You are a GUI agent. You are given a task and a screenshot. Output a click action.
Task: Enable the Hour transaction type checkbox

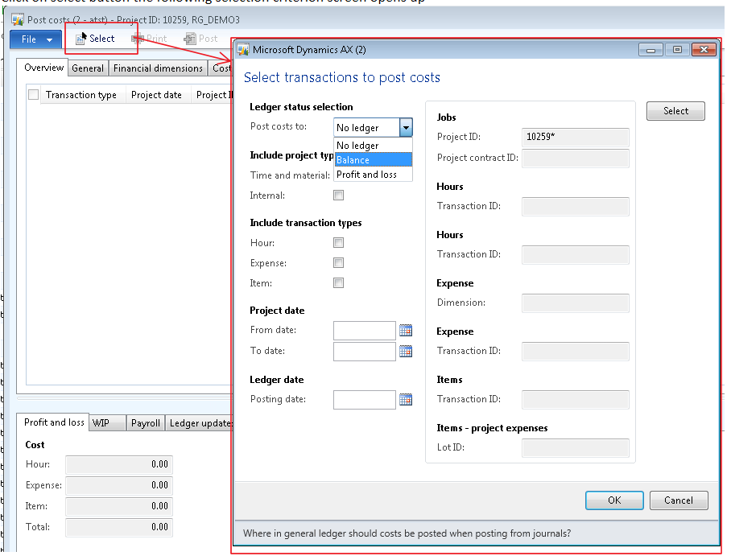tap(339, 243)
